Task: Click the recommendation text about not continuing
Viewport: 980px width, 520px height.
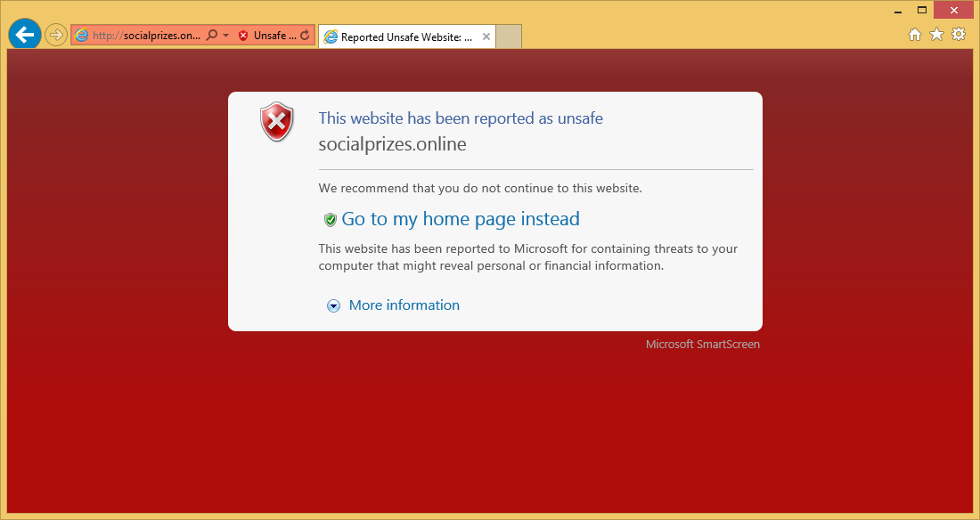Action: 480,188
